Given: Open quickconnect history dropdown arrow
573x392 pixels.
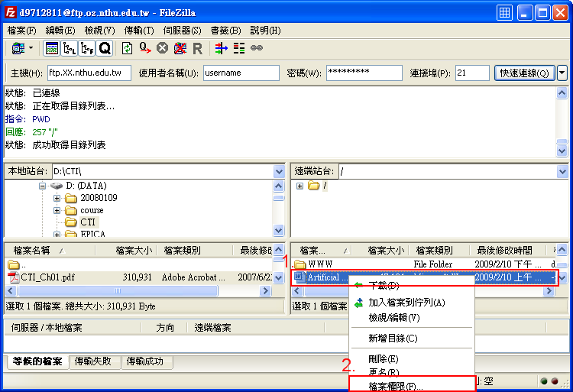Looking at the screenshot, I should pos(562,73).
